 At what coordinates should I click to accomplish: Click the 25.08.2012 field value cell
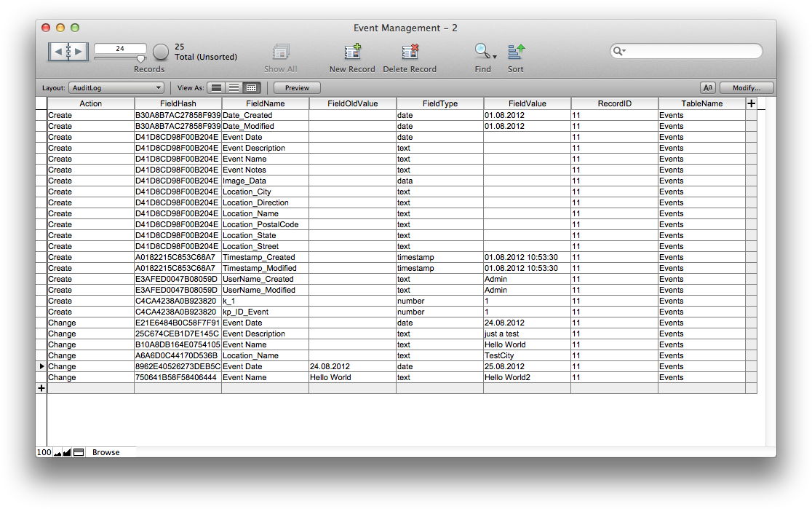click(528, 366)
